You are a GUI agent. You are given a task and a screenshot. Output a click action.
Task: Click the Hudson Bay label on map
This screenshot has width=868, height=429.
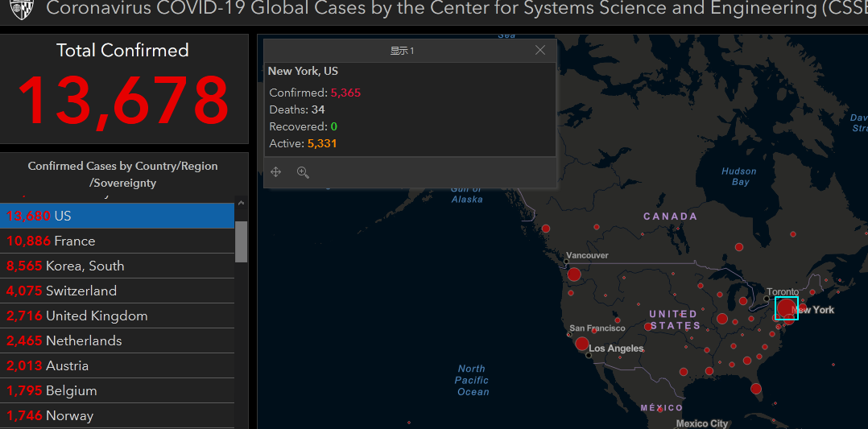point(739,176)
